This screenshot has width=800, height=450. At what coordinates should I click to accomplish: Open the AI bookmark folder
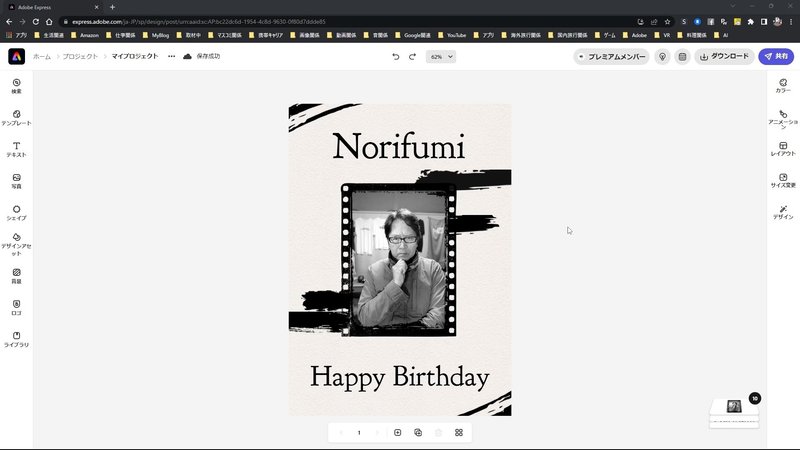pyautogui.click(x=721, y=35)
